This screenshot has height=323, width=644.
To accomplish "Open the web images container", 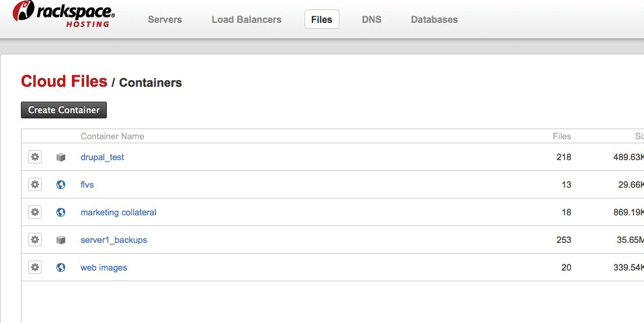I will pyautogui.click(x=104, y=268).
